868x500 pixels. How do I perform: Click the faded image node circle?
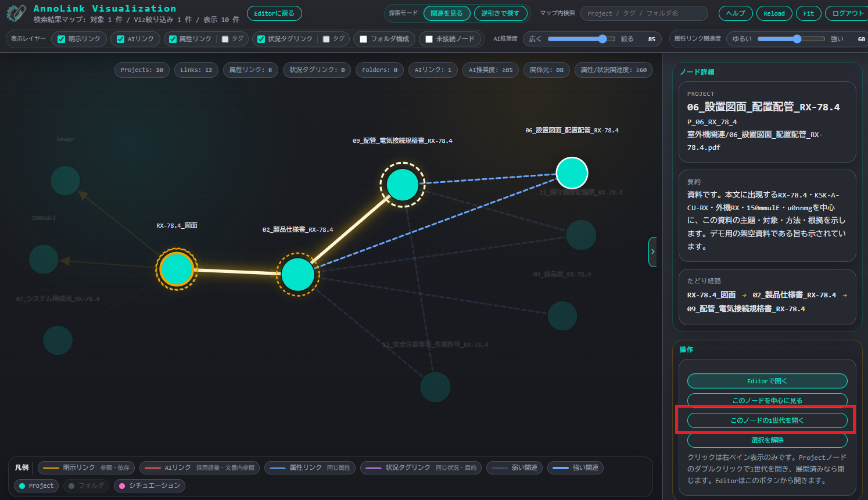click(x=65, y=181)
